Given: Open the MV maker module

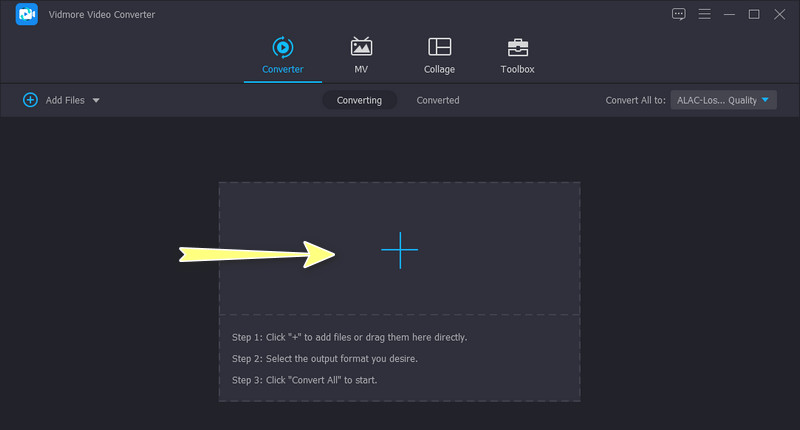Looking at the screenshot, I should click(x=361, y=55).
